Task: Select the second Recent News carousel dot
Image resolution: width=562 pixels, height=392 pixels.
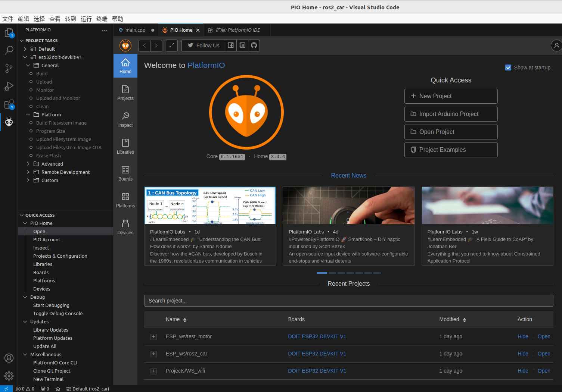Action: tap(332, 273)
